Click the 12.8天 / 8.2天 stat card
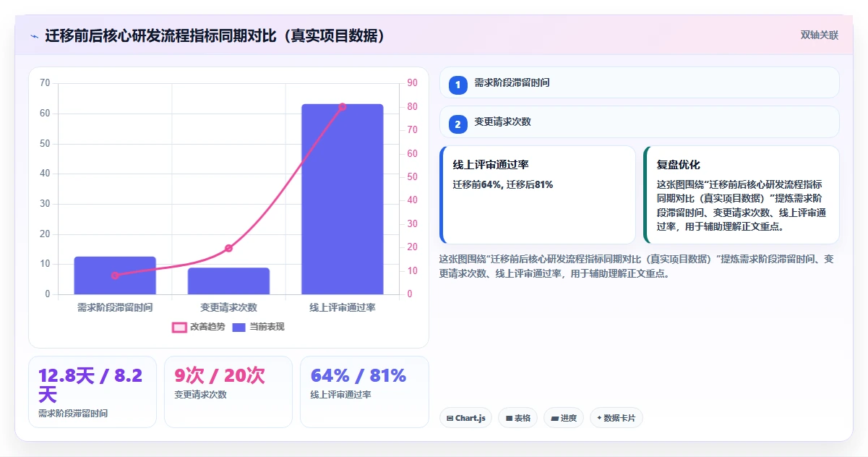Screen dimensions: 868x457 [x=93, y=392]
